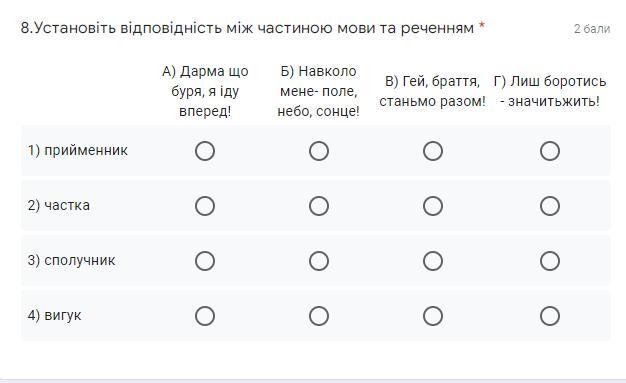The width and height of the screenshot is (626, 383).
Task: Click the question 8 title text
Action: [x=247, y=28]
